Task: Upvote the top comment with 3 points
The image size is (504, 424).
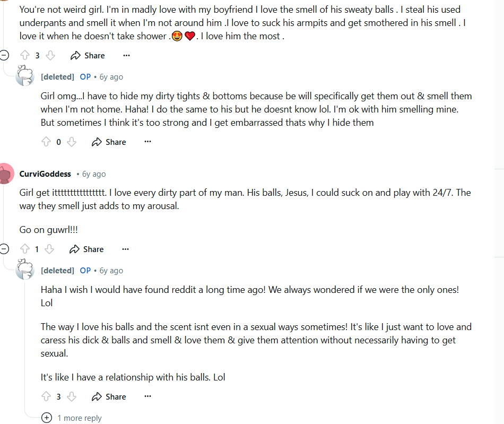Action: click(24, 55)
